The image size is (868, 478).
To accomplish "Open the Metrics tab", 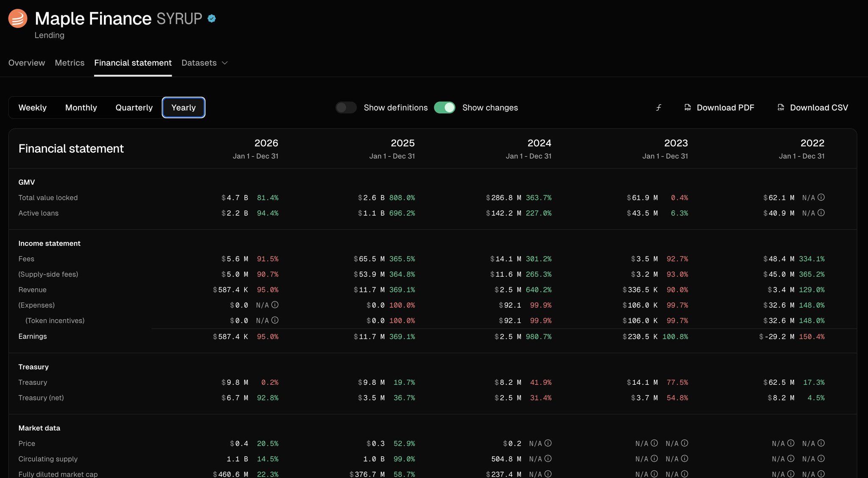I will click(70, 63).
